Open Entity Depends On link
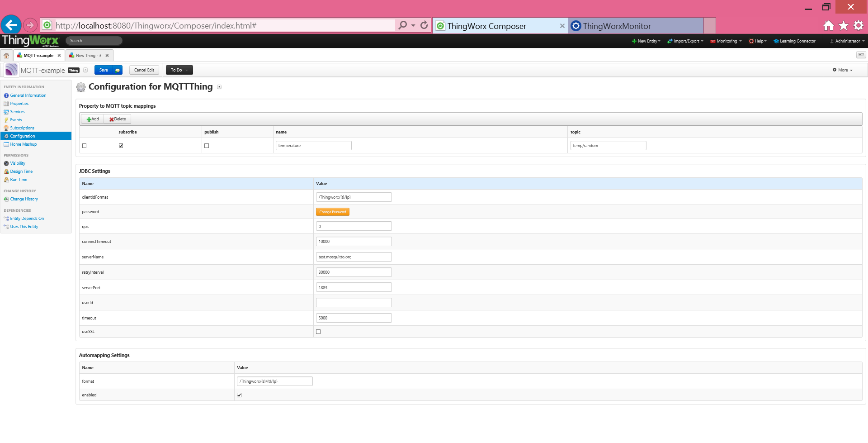The height and width of the screenshot is (443, 868). coord(27,219)
